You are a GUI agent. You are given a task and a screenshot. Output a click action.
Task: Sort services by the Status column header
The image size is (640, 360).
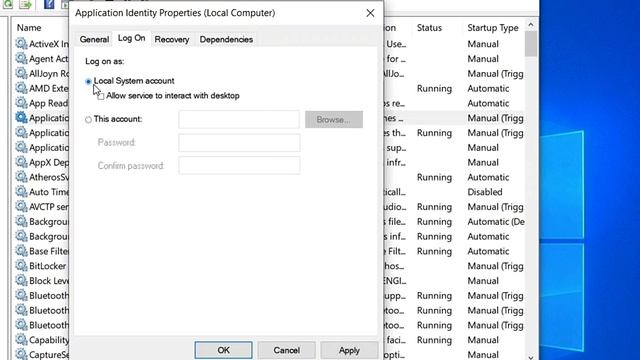point(429,28)
